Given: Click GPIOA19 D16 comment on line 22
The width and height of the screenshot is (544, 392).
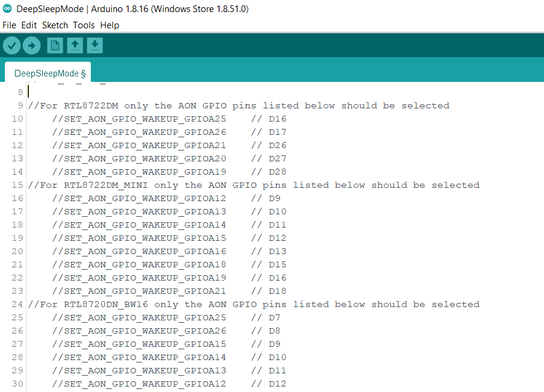Looking at the screenshot, I should pos(169,278).
